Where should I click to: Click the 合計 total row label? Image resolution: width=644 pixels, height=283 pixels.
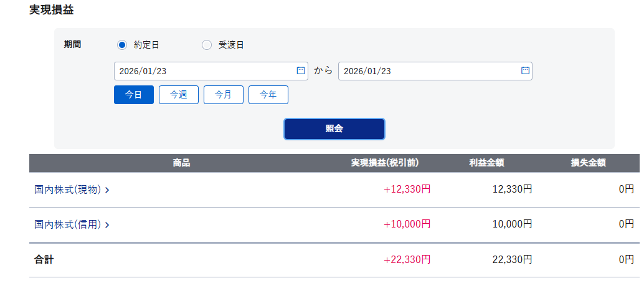coord(44,259)
